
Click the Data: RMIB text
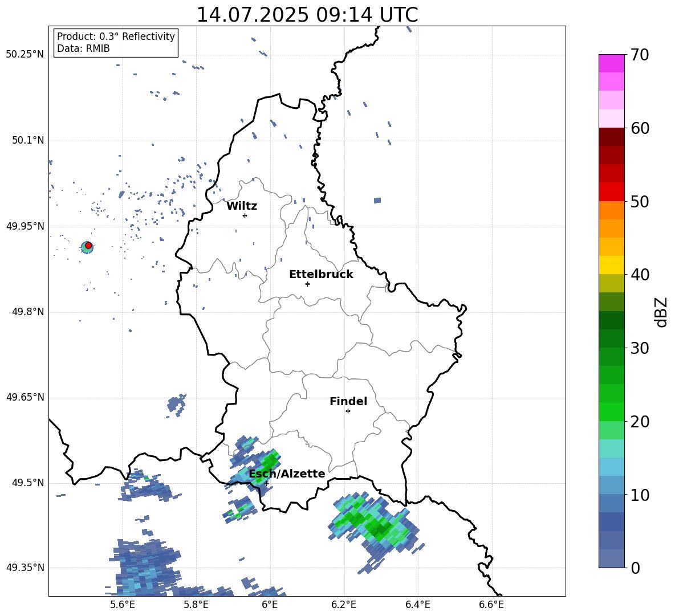coord(83,48)
